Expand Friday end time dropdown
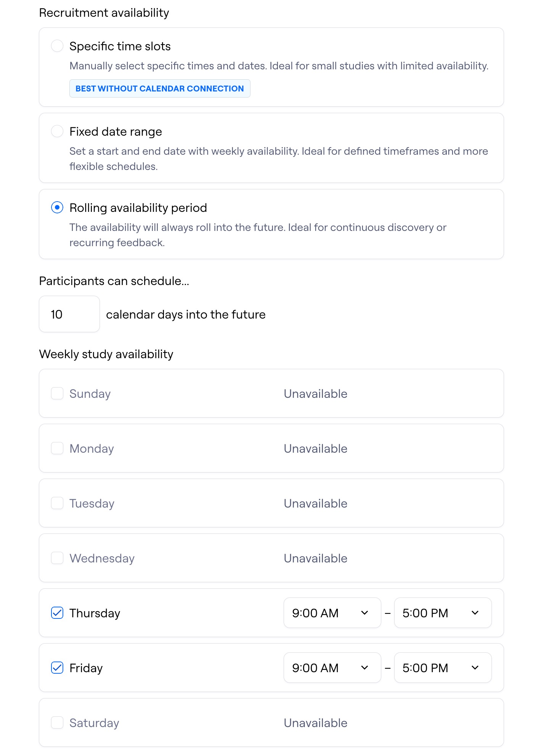This screenshot has width=549, height=756. 443,668
